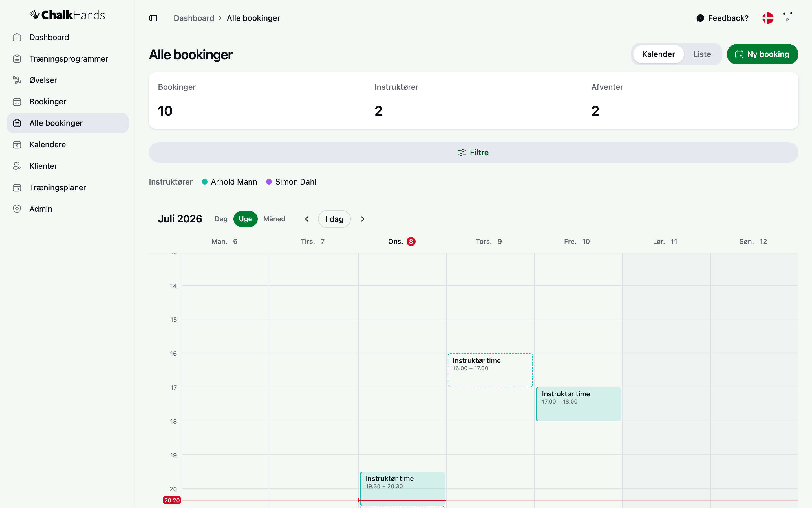Open Træningsprogrammer in the sidebar
The height and width of the screenshot is (508, 812).
67,59
